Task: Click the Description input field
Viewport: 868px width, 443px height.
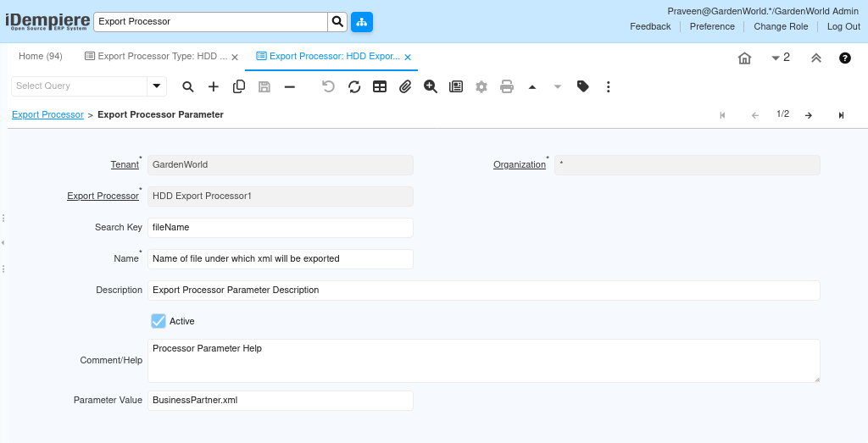Action: 483,291
